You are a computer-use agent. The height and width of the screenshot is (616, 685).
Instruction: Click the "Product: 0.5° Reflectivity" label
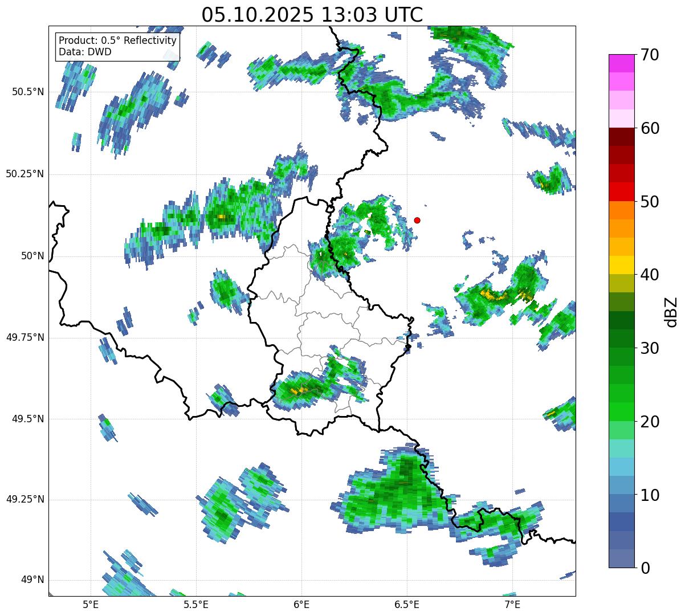tap(118, 41)
